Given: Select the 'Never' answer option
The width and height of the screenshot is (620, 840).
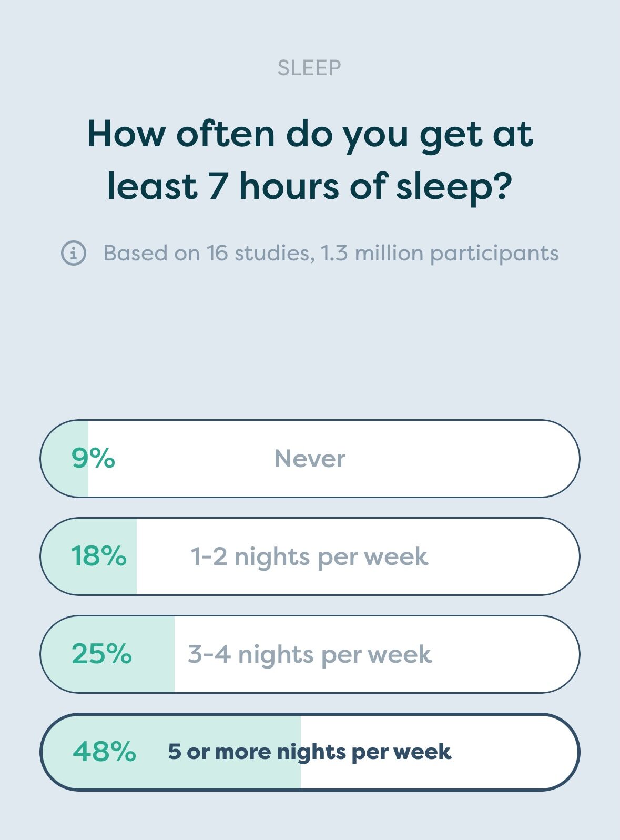Looking at the screenshot, I should coord(310,459).
